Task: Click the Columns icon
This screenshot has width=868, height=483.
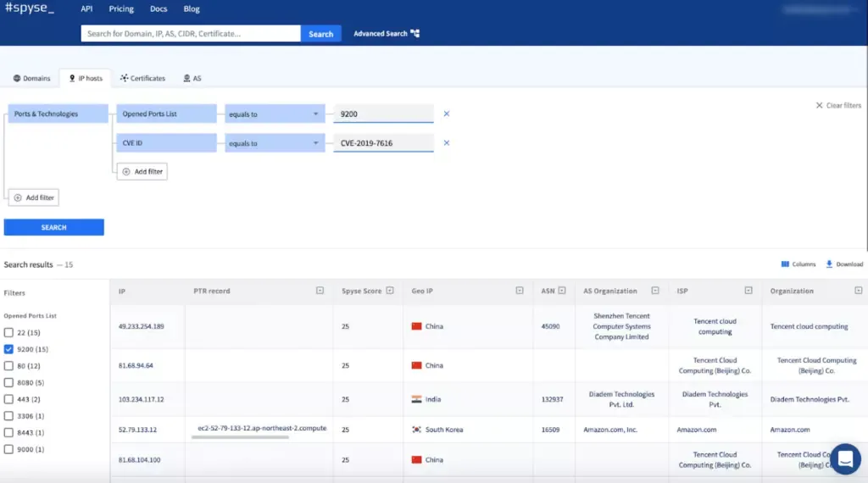Action: click(784, 264)
